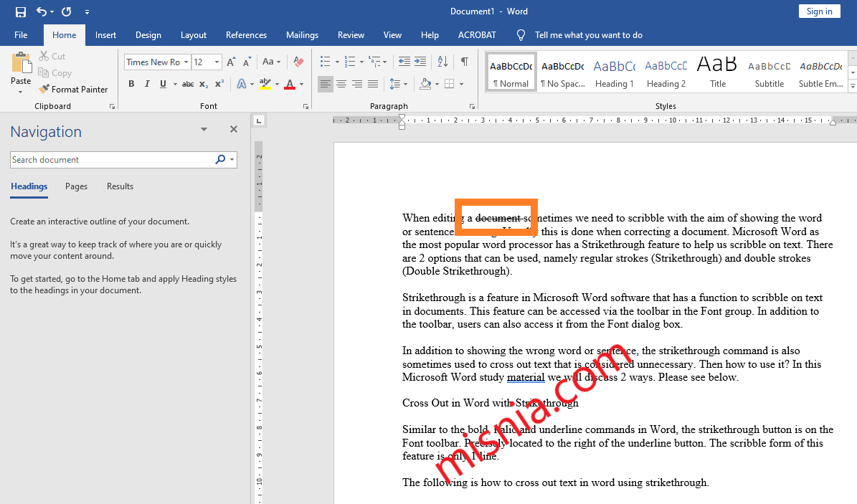This screenshot has height=504, width=857.
Task: Toggle bold formatting
Action: click(131, 84)
